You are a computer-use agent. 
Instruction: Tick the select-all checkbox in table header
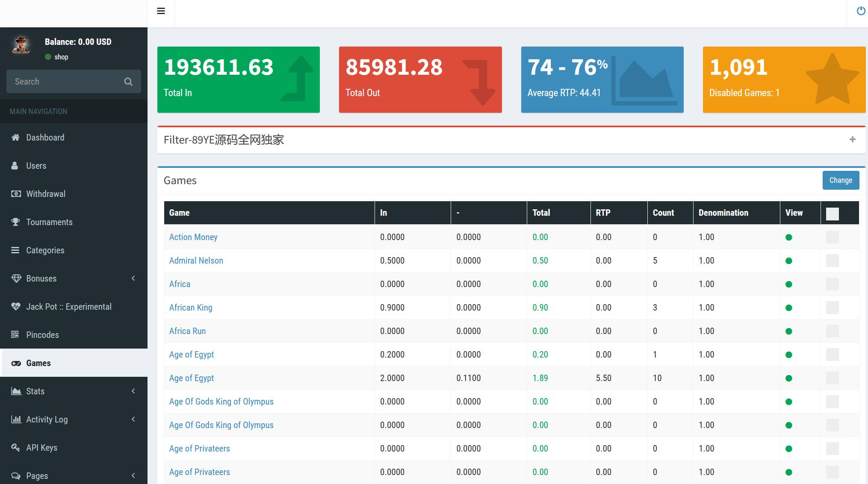point(832,214)
